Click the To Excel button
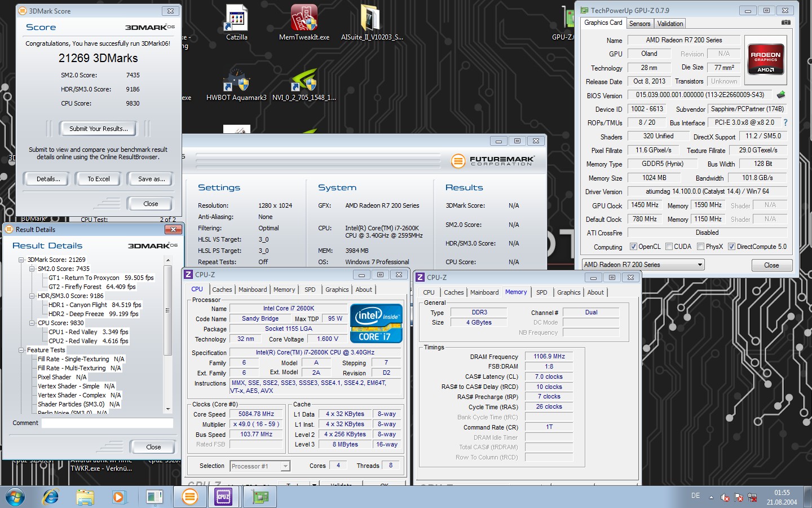 click(99, 179)
